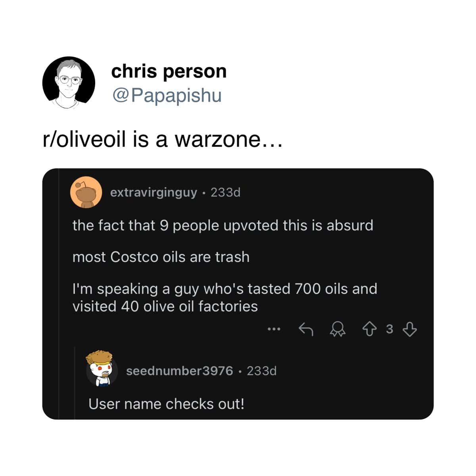Click the "User name checks out!" reply text
Viewport: 476px width, 476px height.
[x=166, y=404]
